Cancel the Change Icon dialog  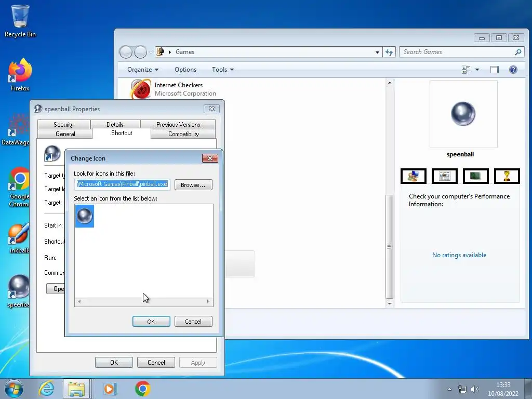click(193, 321)
